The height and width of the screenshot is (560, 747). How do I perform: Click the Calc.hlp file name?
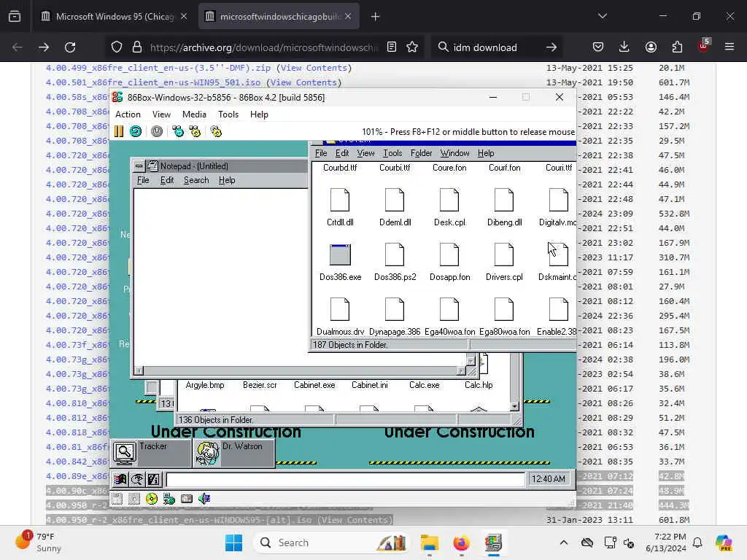(x=479, y=385)
